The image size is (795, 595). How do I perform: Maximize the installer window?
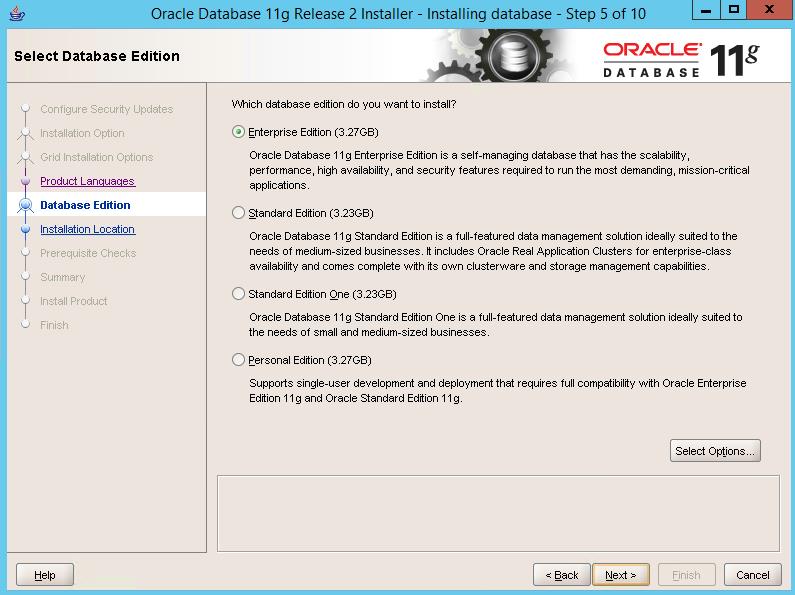point(733,10)
